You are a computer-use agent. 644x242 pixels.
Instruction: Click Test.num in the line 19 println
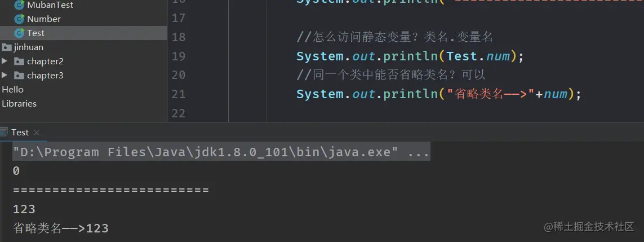pos(478,56)
